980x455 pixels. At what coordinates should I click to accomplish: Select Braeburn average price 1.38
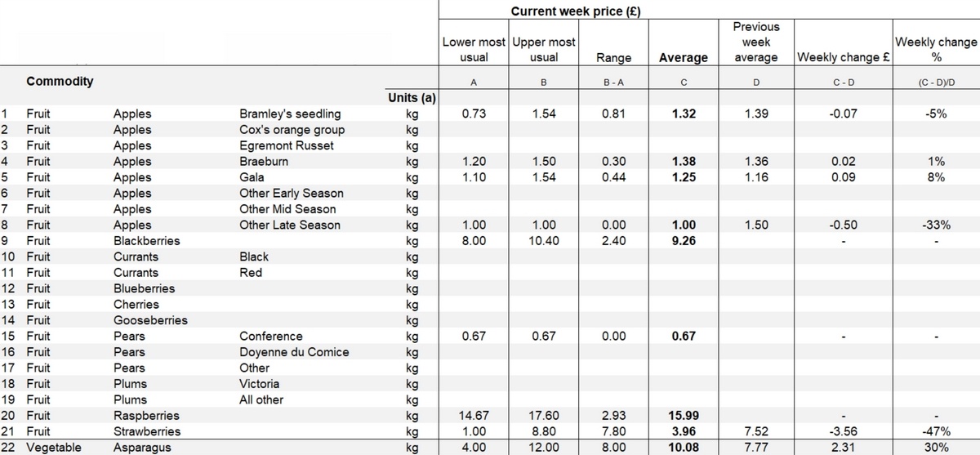(683, 162)
